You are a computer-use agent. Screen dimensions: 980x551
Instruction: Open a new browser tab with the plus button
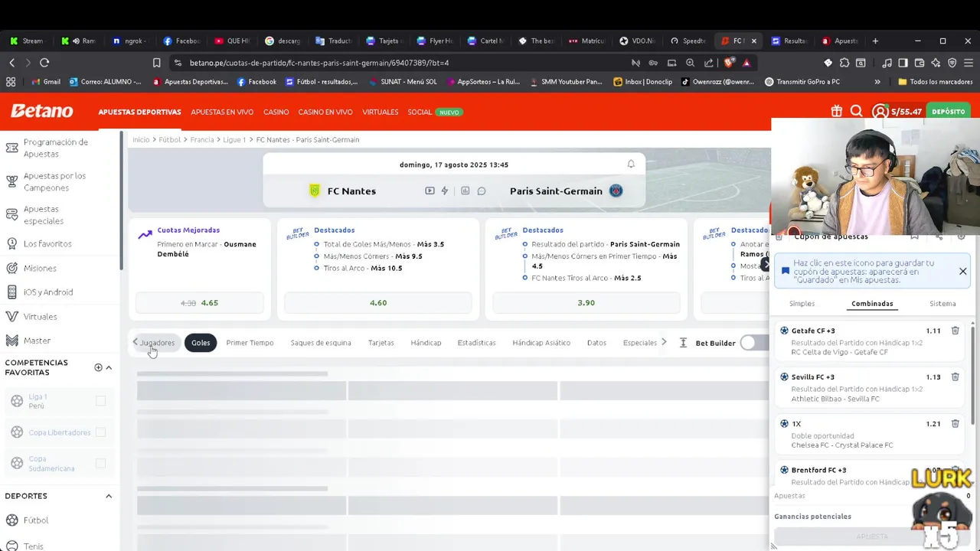tap(875, 41)
